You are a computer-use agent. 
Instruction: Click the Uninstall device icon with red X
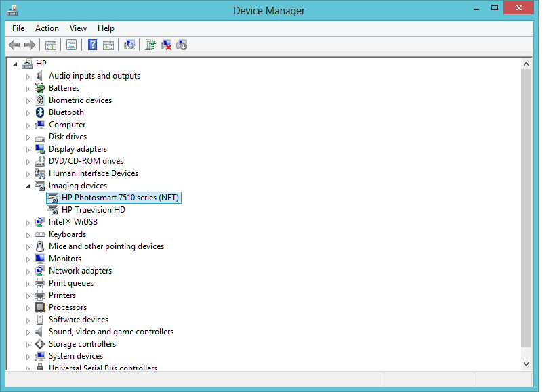coord(166,45)
